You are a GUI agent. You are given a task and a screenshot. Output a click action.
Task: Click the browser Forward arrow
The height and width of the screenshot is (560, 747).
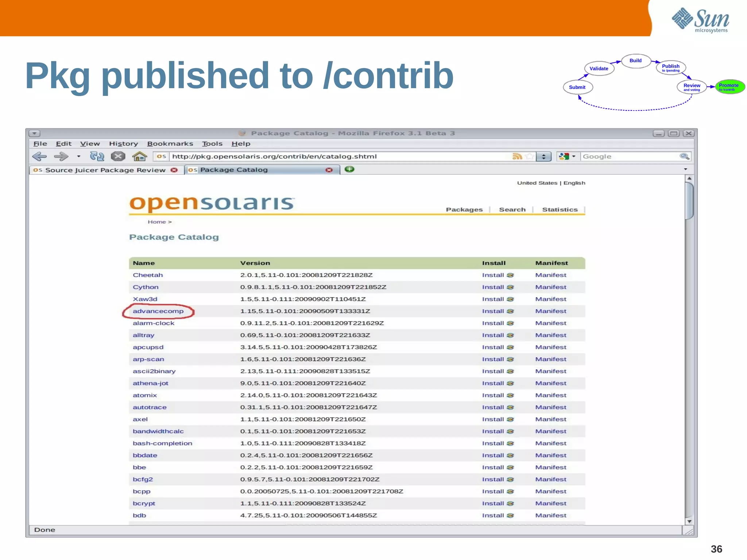click(61, 156)
